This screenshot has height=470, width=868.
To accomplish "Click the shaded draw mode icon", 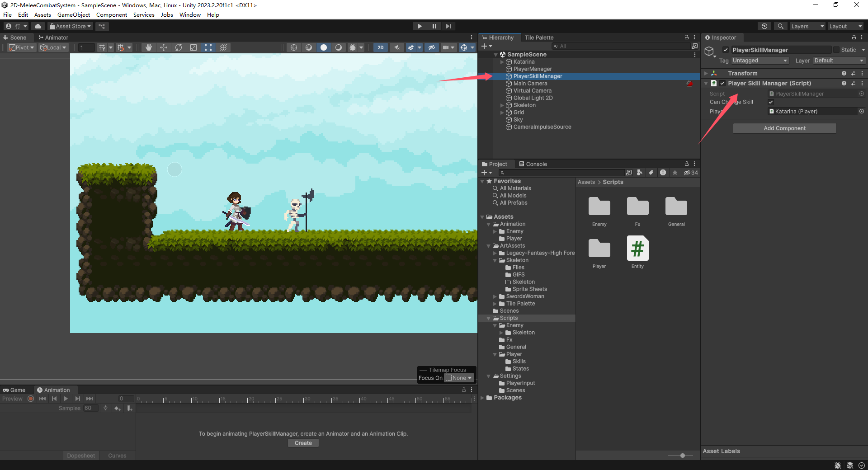I will pos(324,47).
